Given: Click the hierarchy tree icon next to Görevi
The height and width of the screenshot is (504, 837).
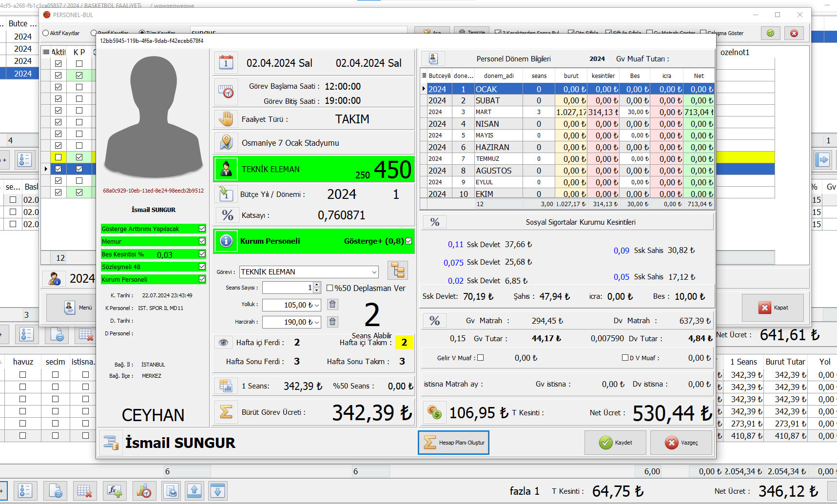Looking at the screenshot, I should point(398,271).
